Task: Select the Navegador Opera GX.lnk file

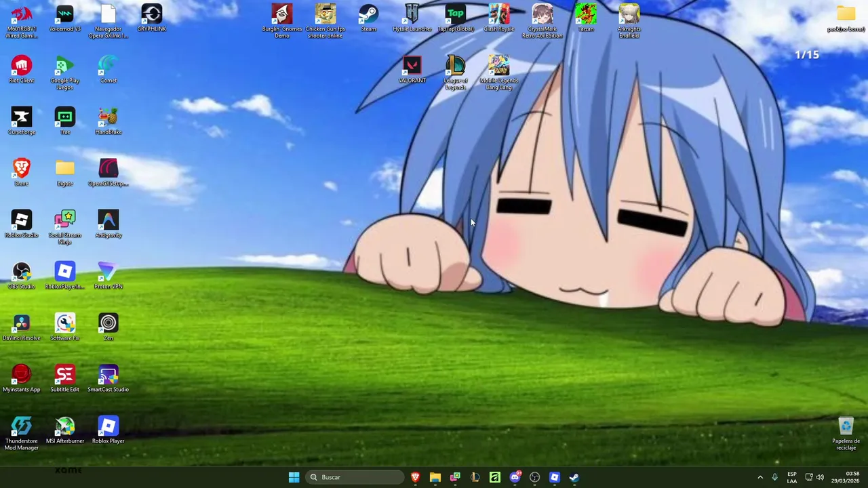Action: tap(108, 22)
